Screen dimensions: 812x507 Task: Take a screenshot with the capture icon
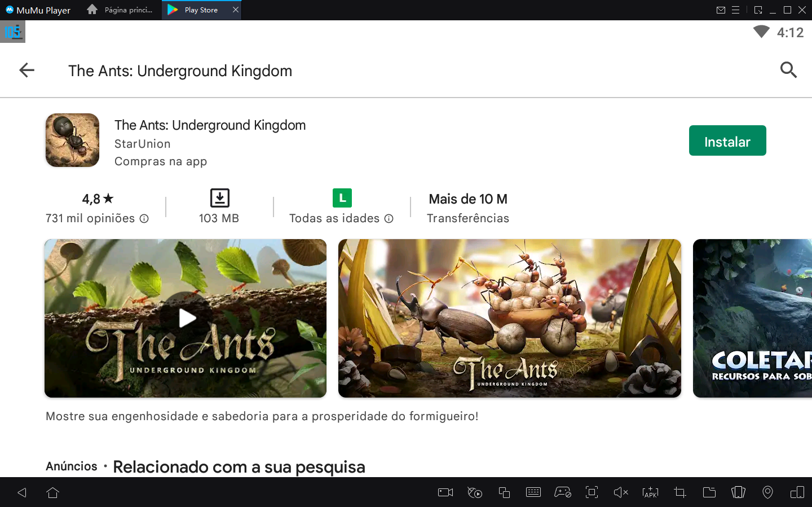(592, 492)
